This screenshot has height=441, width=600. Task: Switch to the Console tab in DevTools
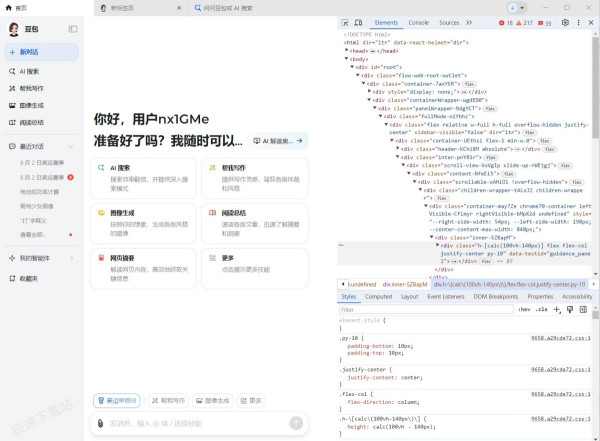pyautogui.click(x=419, y=23)
